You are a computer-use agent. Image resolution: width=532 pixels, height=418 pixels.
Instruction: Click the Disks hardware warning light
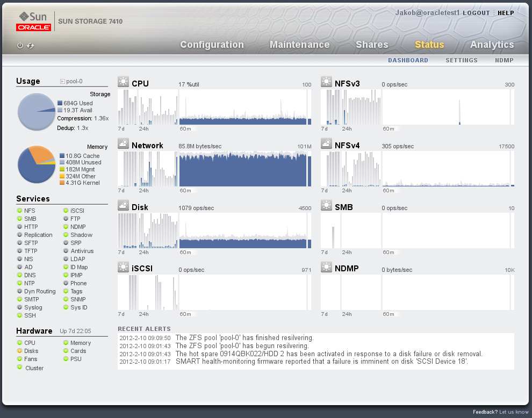coord(20,351)
